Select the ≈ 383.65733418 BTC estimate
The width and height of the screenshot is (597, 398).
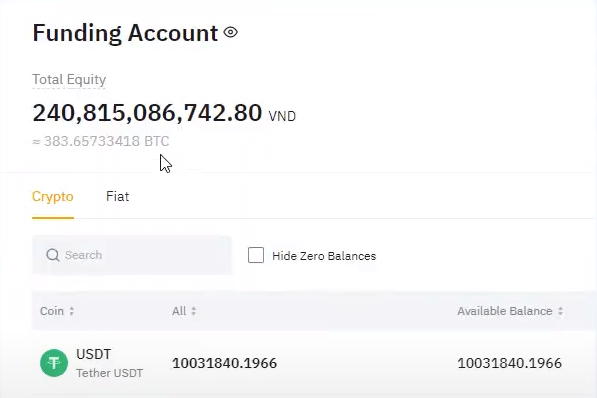pyautogui.click(x=101, y=141)
